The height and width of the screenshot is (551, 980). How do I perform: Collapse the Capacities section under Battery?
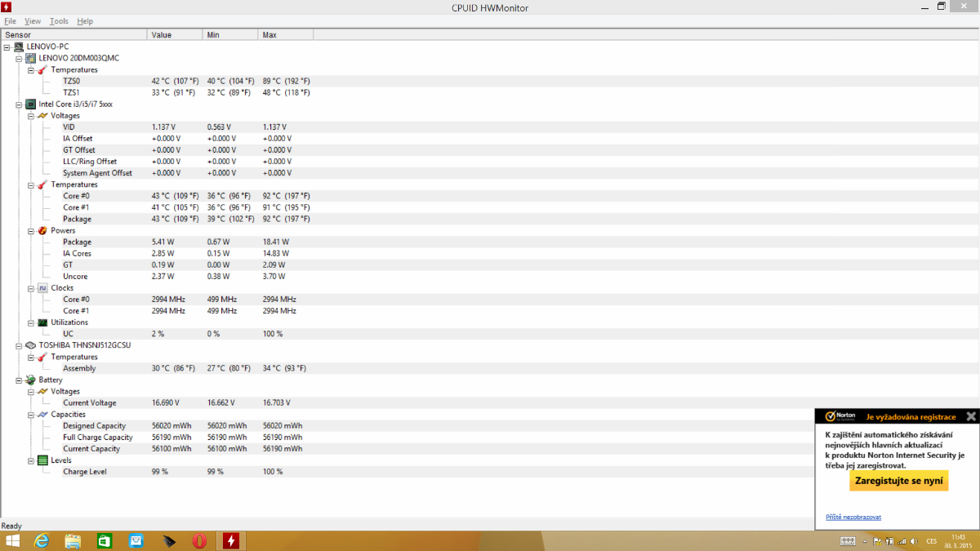(30, 415)
